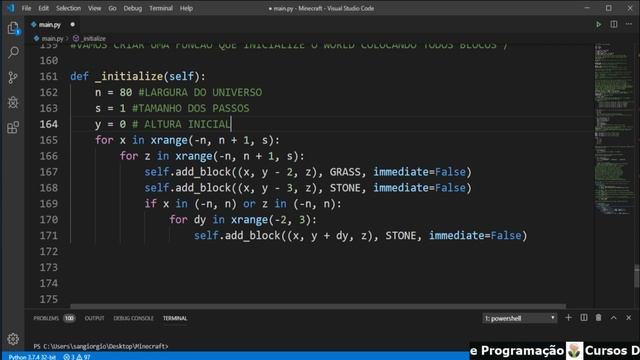
Task: Click the GRASS constant on line 167
Action: [345, 172]
